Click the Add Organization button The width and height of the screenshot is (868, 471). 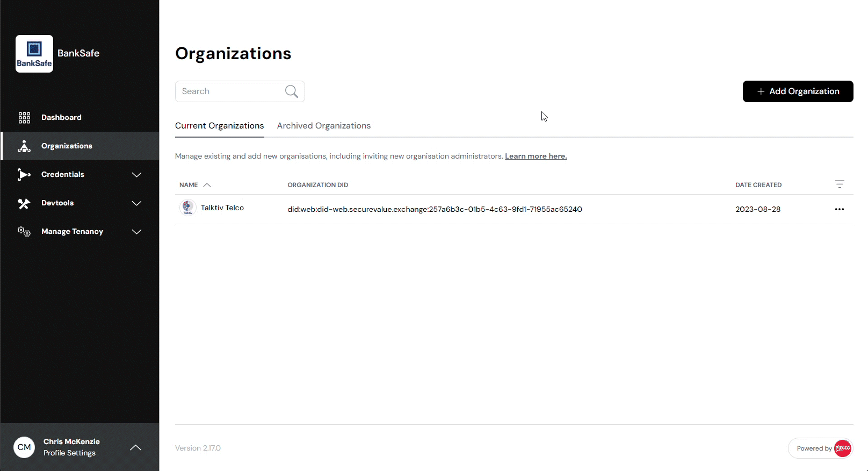click(798, 91)
